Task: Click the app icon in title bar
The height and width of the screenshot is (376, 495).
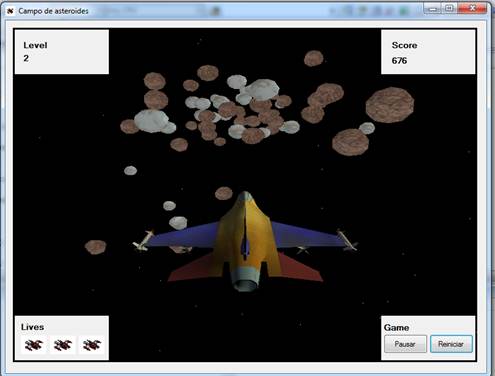Action: pos(10,11)
